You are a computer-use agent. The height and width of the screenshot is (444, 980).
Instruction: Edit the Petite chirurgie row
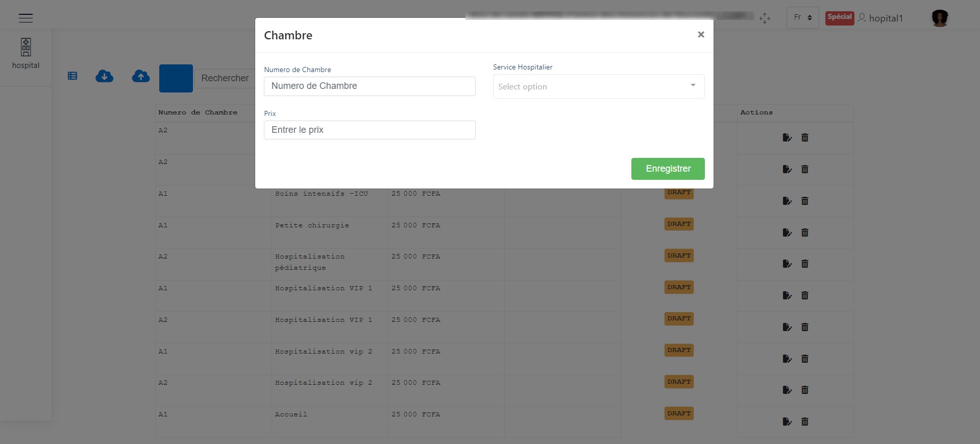[x=787, y=232]
